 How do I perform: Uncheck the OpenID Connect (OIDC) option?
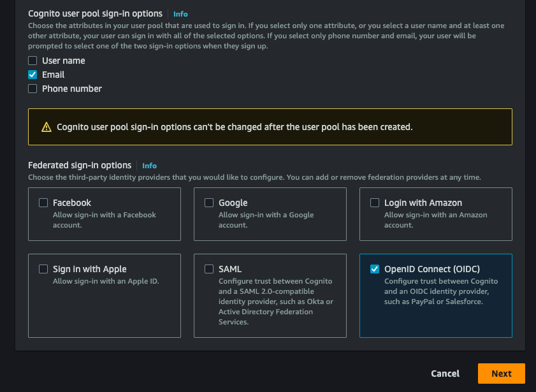point(375,269)
